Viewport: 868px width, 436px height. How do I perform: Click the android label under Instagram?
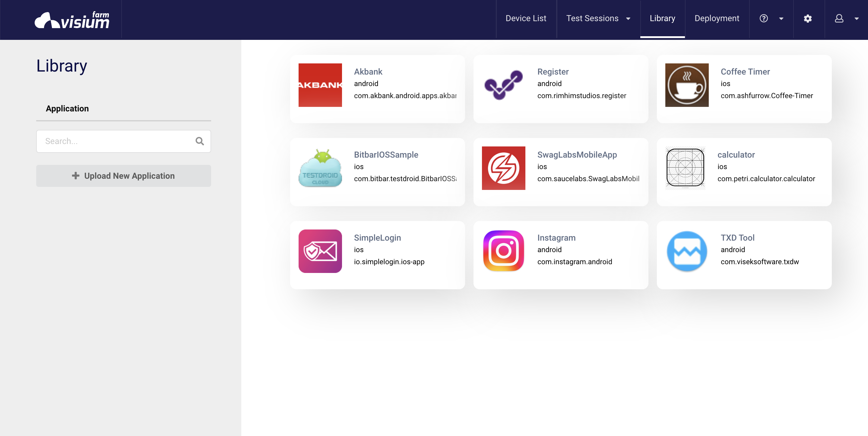point(549,249)
